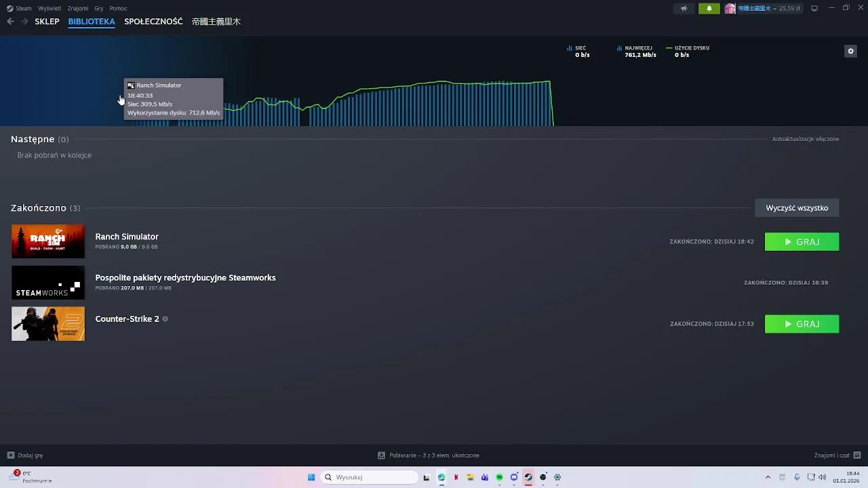
Task: Open the Steam menu
Action: point(19,8)
